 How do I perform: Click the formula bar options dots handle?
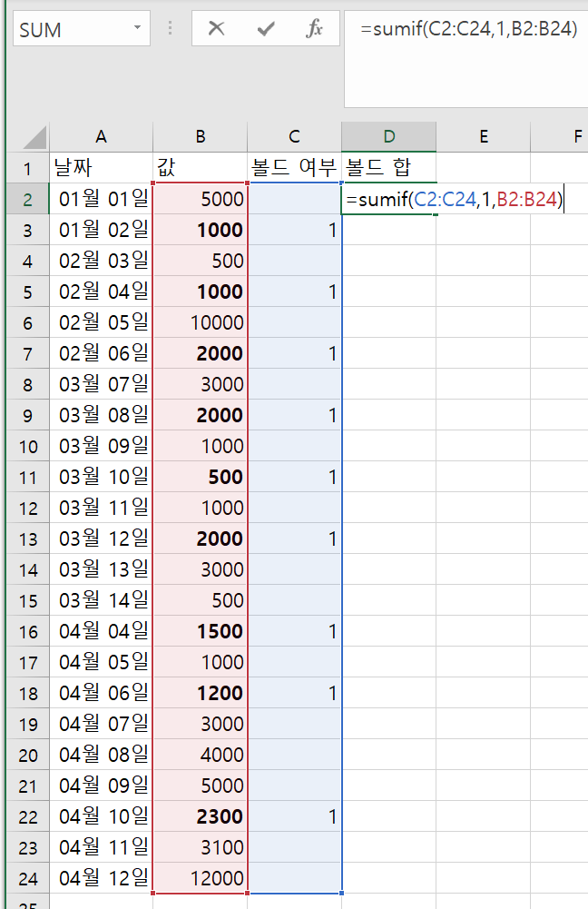170,28
